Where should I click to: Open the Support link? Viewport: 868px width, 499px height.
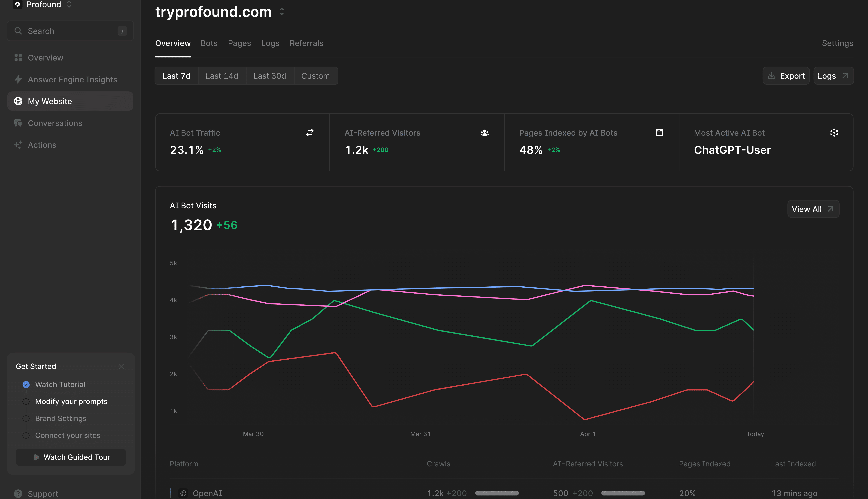click(43, 494)
